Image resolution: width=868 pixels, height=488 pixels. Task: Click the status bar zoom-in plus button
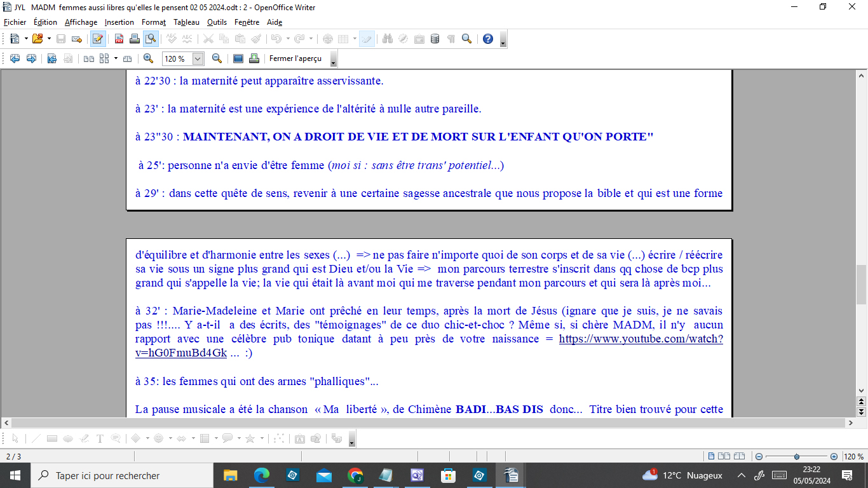[x=834, y=456]
